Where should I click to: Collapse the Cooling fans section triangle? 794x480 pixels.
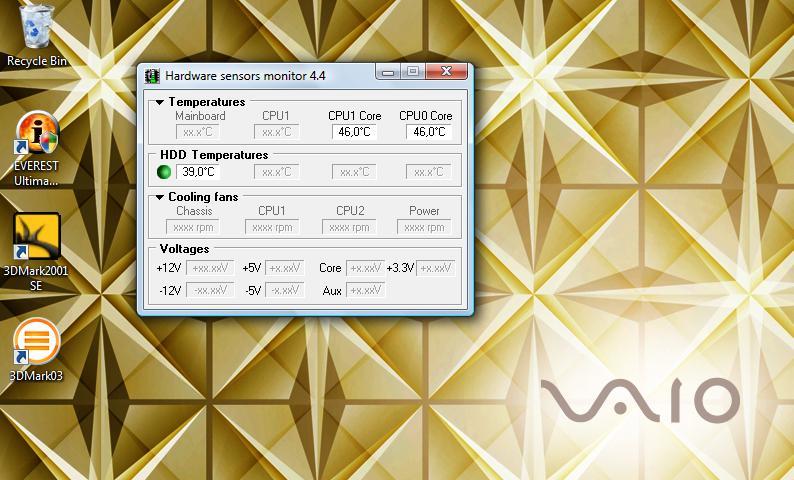click(160, 197)
